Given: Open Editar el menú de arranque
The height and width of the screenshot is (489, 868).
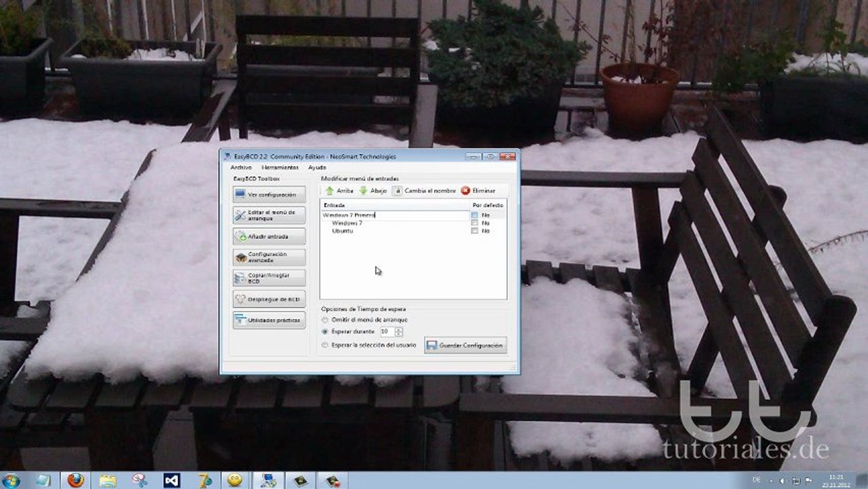Looking at the screenshot, I should (269, 215).
